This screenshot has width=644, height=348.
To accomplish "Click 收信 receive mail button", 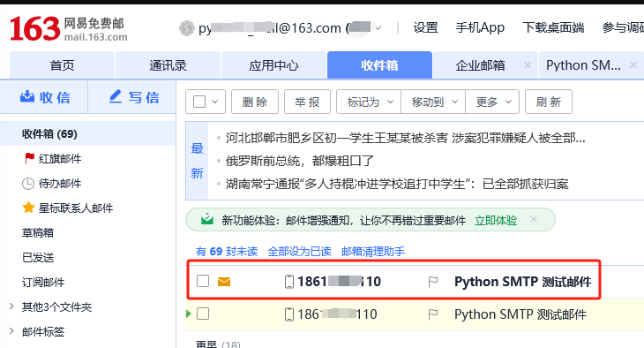I will point(44,97).
